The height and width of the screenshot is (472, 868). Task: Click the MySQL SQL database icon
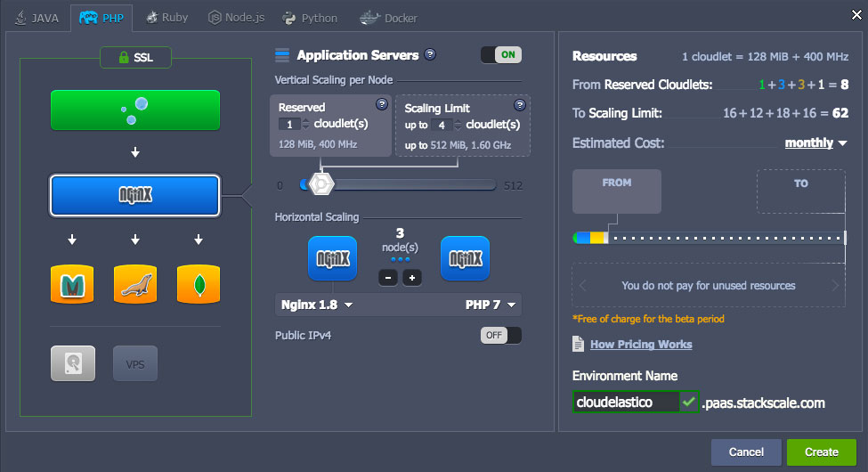[x=135, y=284]
